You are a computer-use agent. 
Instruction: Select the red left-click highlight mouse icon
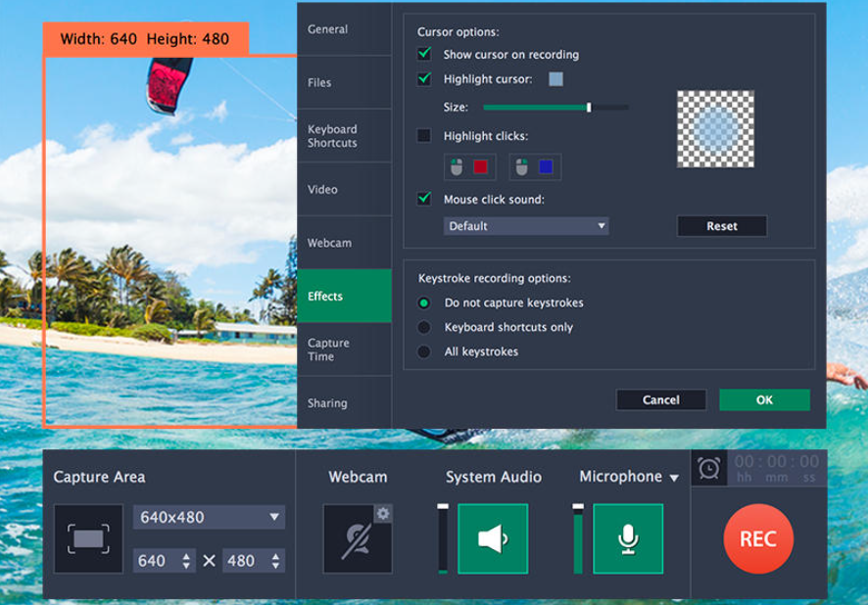[x=468, y=166]
